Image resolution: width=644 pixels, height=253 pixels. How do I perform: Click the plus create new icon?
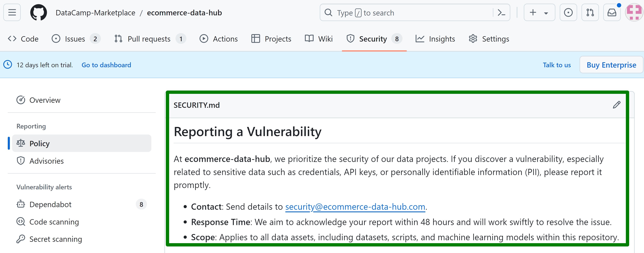[x=533, y=12]
